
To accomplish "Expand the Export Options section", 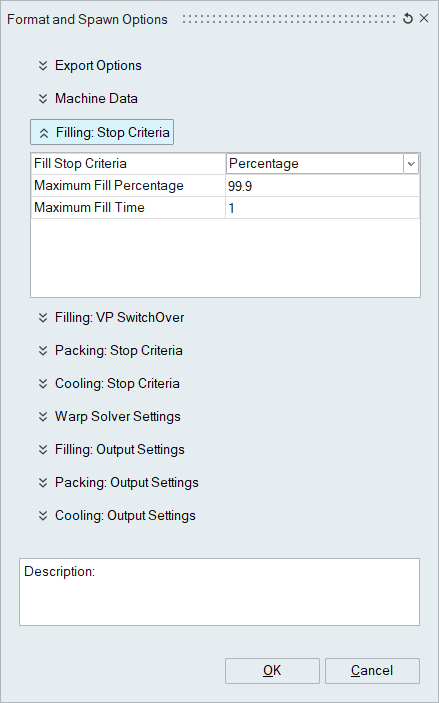I will (90, 65).
